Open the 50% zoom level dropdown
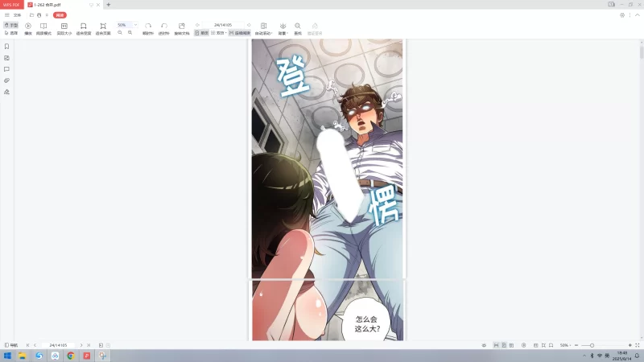644x362 pixels. click(135, 25)
